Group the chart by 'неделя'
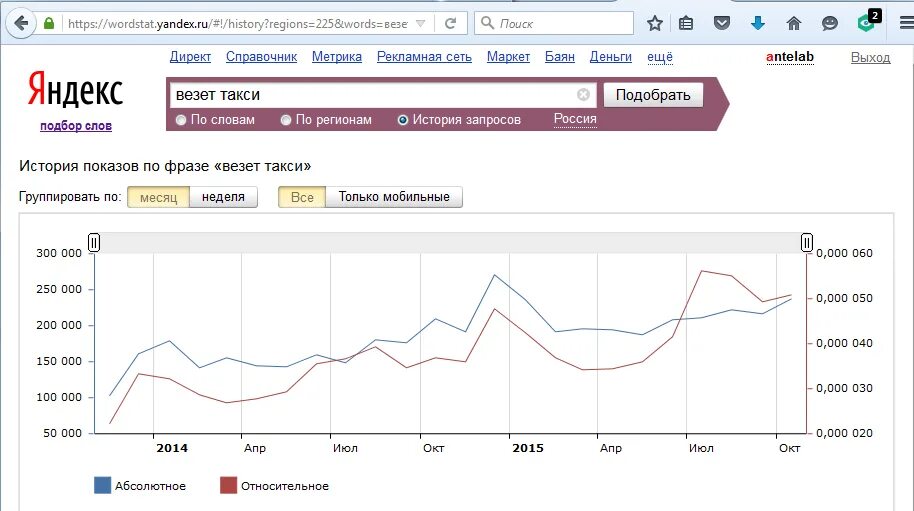914x511 pixels. coord(223,197)
